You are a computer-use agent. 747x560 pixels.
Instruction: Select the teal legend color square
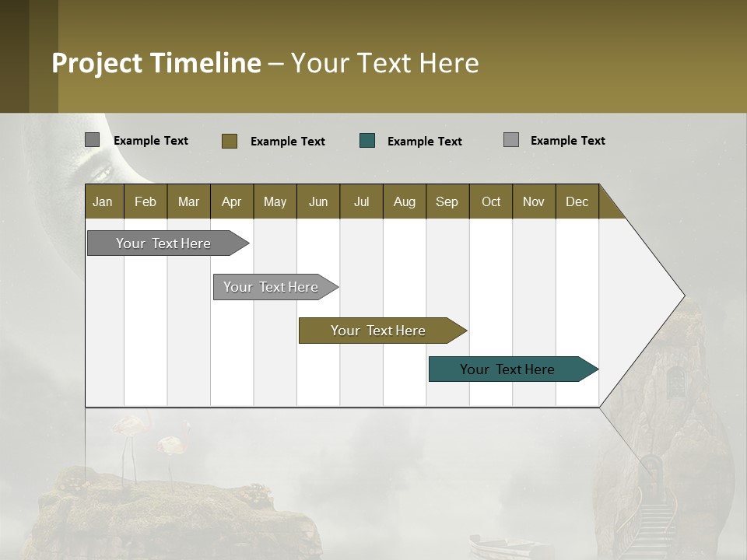point(367,141)
